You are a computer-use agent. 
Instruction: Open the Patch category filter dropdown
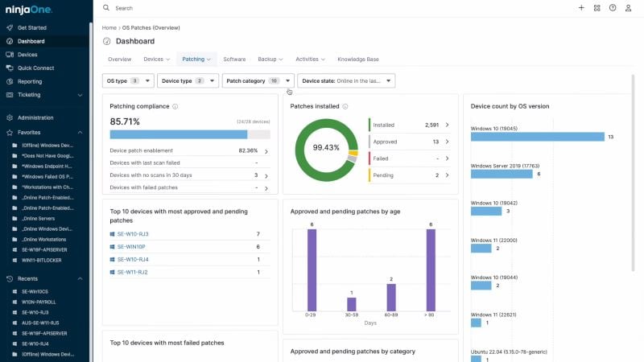click(258, 81)
